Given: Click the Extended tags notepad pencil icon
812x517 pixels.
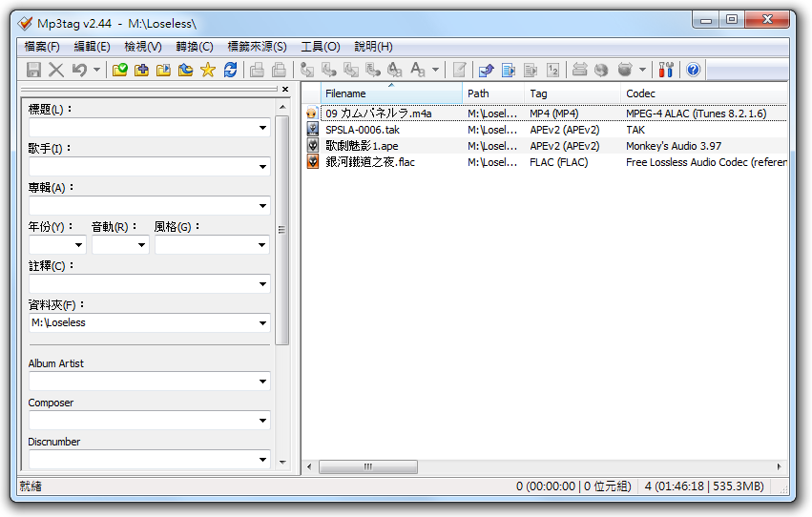Looking at the screenshot, I should pyautogui.click(x=459, y=70).
